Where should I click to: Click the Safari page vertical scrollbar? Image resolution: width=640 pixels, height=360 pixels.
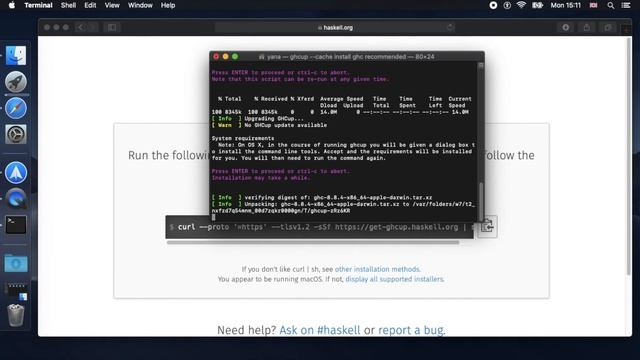tap(629, 155)
